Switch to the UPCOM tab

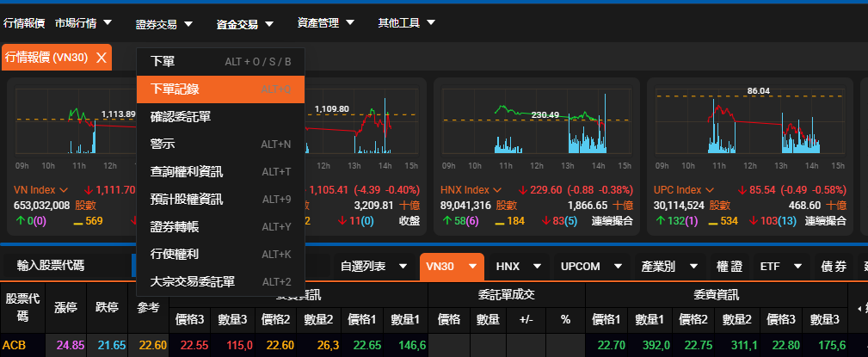[x=588, y=267]
